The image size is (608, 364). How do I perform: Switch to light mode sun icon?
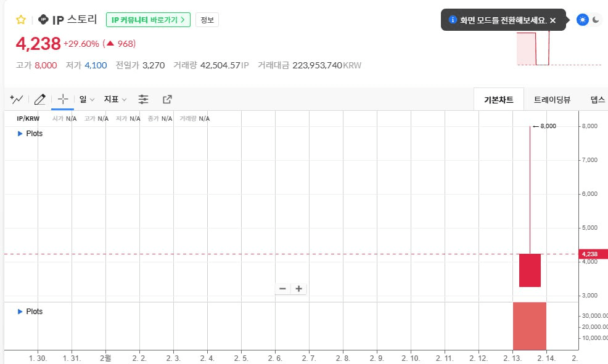[582, 20]
